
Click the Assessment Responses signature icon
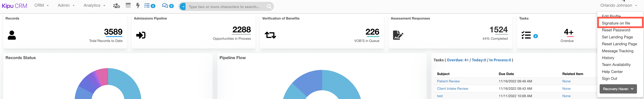point(398,35)
